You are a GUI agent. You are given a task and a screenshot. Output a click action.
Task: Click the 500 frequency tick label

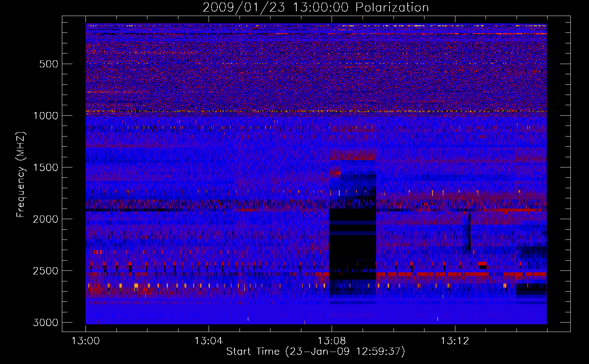point(49,64)
